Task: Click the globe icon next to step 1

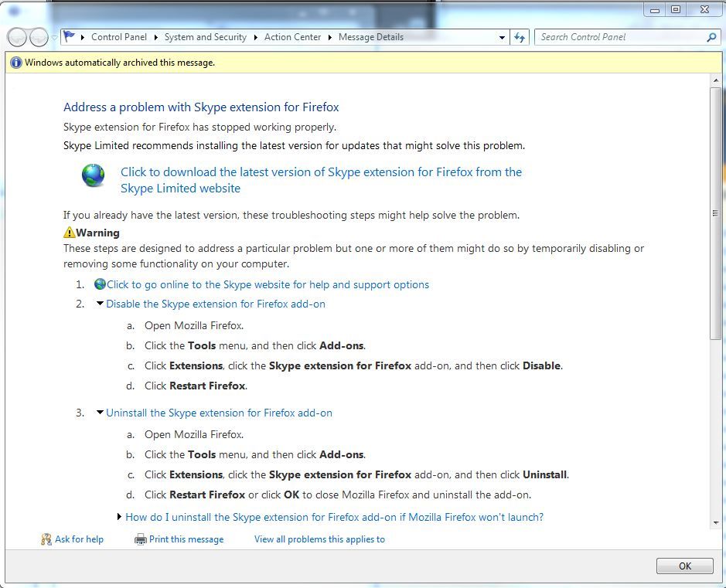Action: (x=99, y=284)
